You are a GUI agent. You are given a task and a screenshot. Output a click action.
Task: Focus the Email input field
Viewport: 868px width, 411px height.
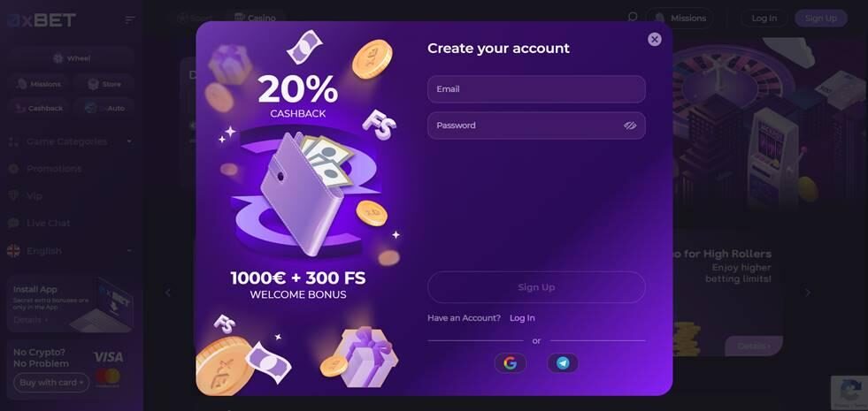[536, 89]
